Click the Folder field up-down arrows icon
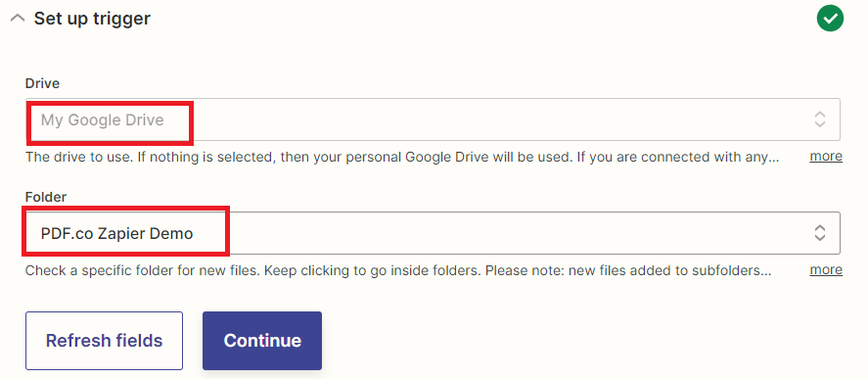 tap(820, 233)
